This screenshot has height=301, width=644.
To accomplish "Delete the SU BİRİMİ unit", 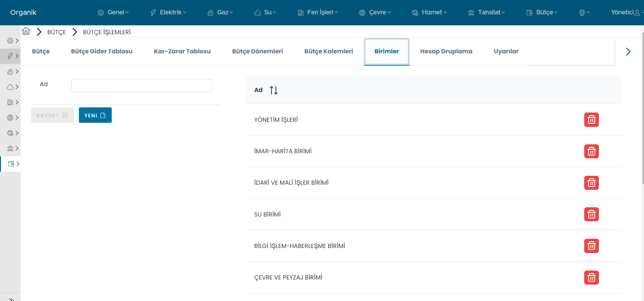I will point(591,214).
